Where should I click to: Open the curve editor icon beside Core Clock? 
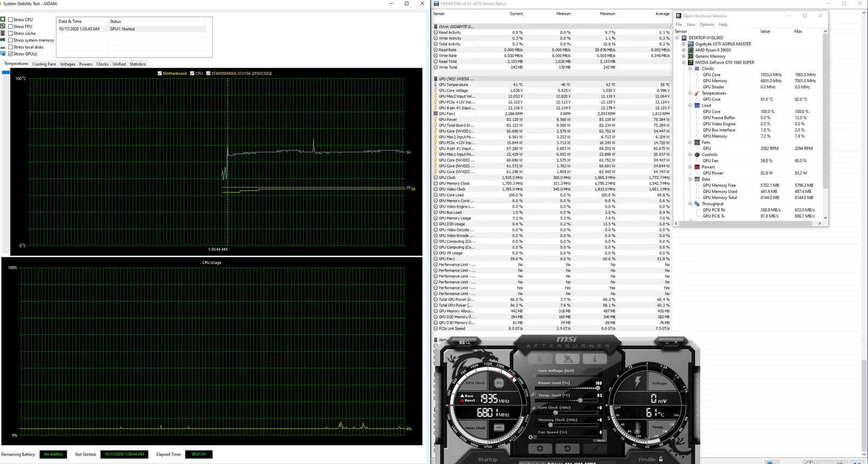click(x=533, y=408)
